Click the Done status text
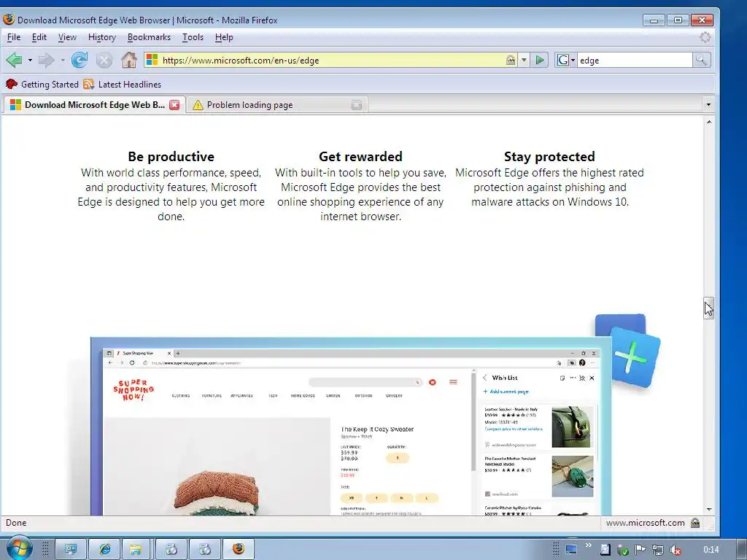747x560 pixels. pyautogui.click(x=16, y=523)
